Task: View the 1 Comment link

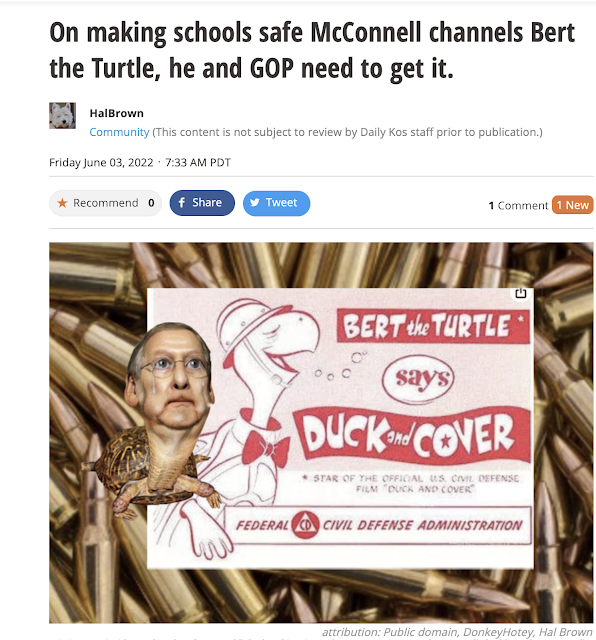Action: coord(518,205)
